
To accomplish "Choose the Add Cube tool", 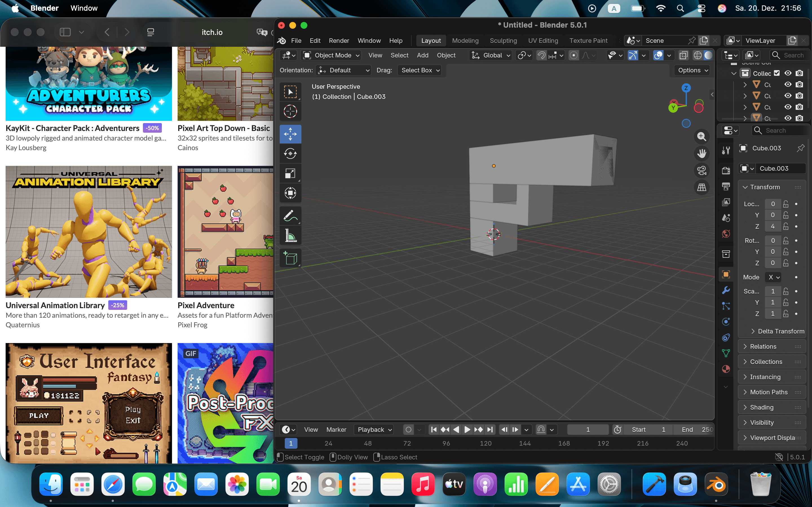I will pyautogui.click(x=290, y=258).
